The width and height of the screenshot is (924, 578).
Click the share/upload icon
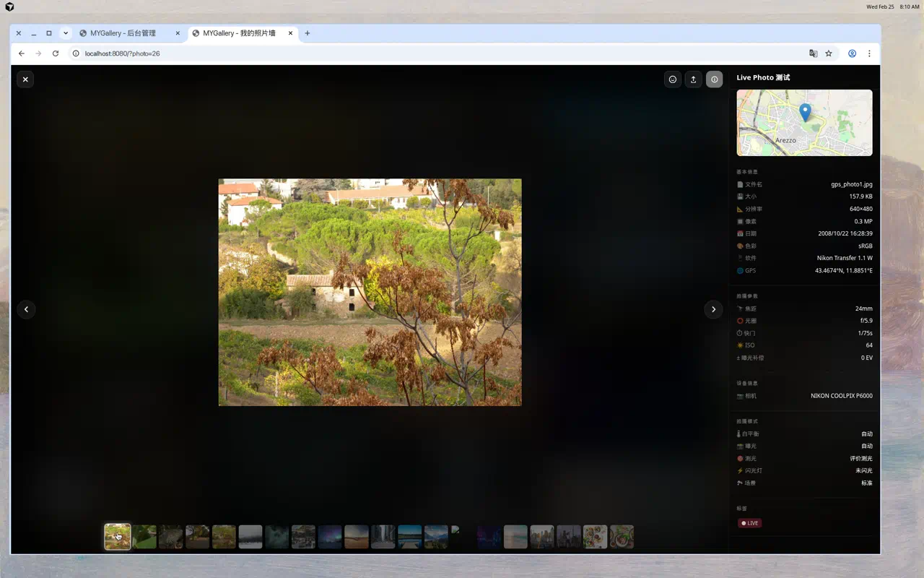[x=693, y=79]
